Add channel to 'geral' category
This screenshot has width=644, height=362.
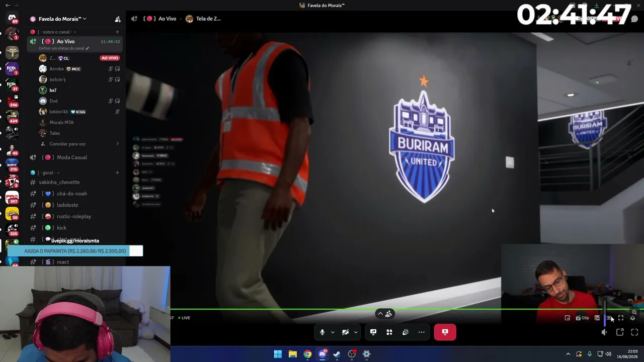pyautogui.click(x=117, y=172)
